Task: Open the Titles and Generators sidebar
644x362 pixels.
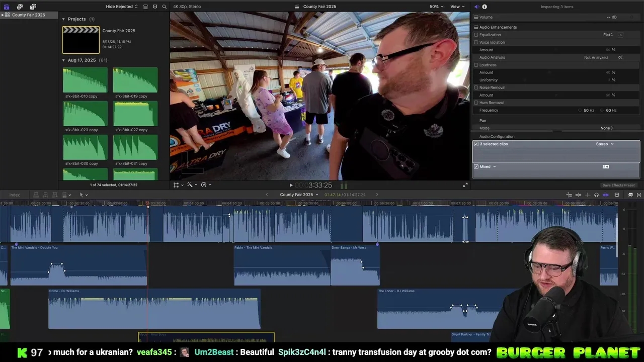Action: click(33, 7)
